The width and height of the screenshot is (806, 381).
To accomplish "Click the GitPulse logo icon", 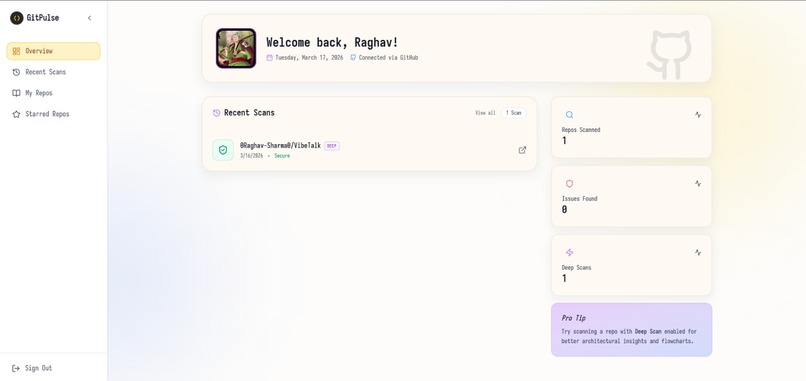I will pyautogui.click(x=16, y=18).
